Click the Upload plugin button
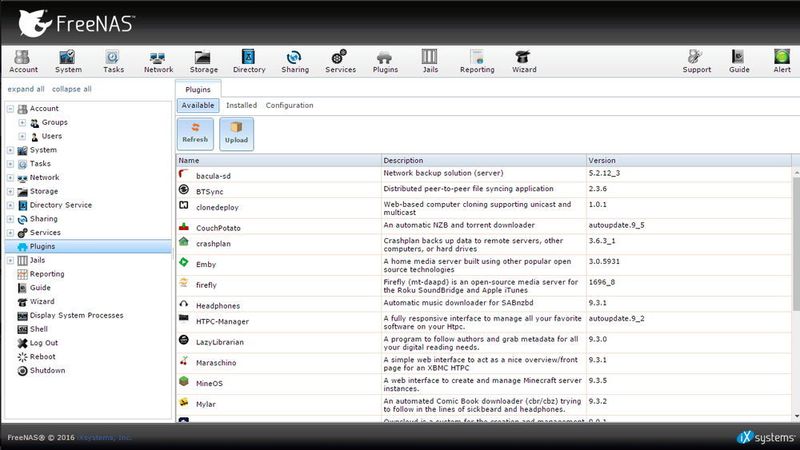Viewport: 800px width, 450px height. point(236,134)
